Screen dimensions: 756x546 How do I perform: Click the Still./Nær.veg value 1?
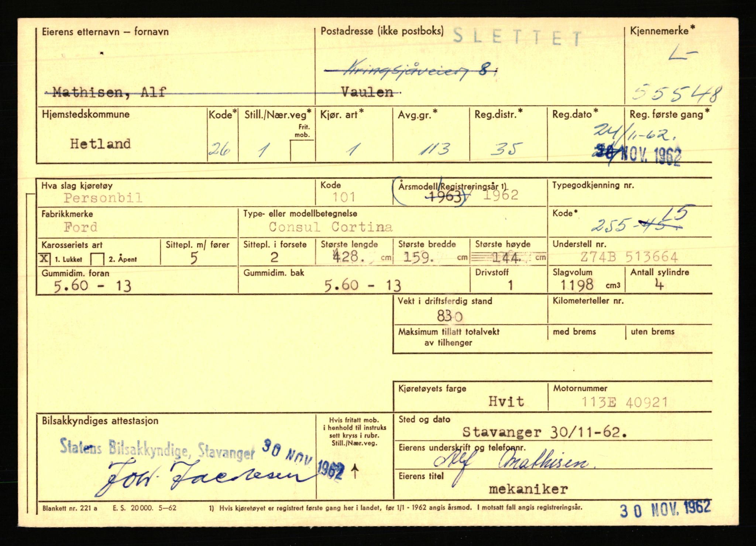[264, 150]
